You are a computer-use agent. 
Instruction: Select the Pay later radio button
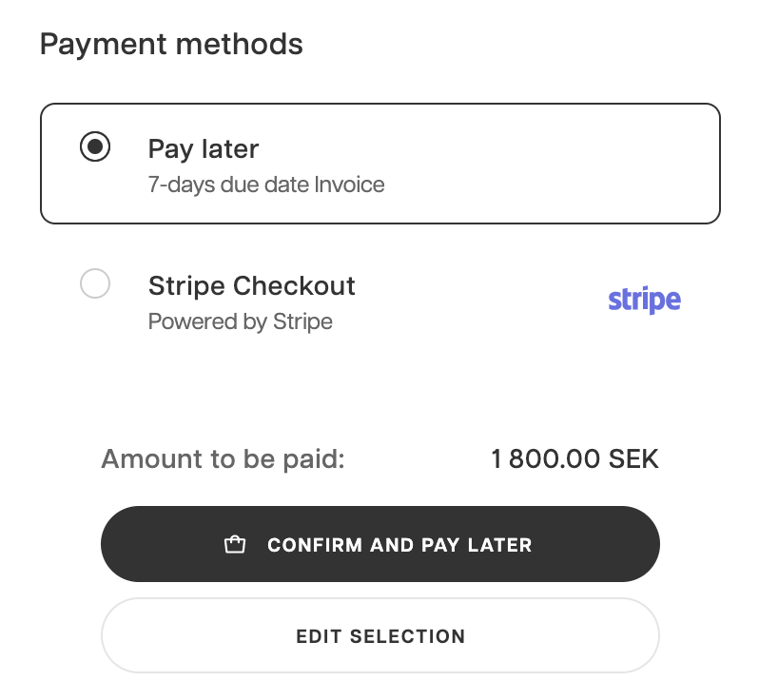pos(95,147)
